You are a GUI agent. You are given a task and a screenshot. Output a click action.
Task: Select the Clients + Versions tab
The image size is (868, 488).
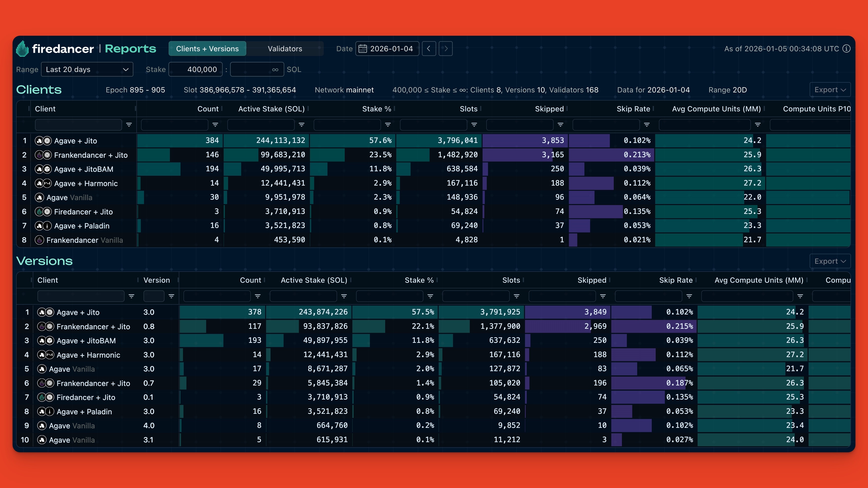coord(207,49)
